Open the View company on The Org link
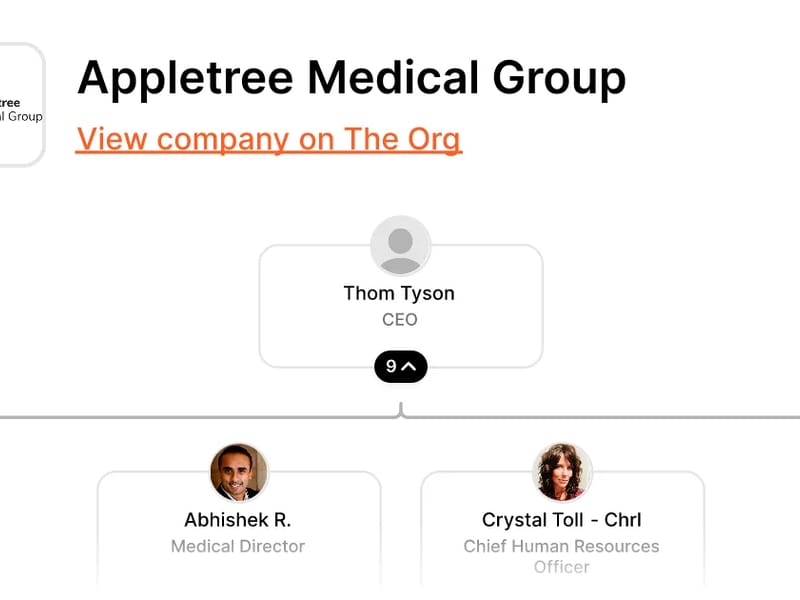800x600 pixels. click(x=270, y=139)
